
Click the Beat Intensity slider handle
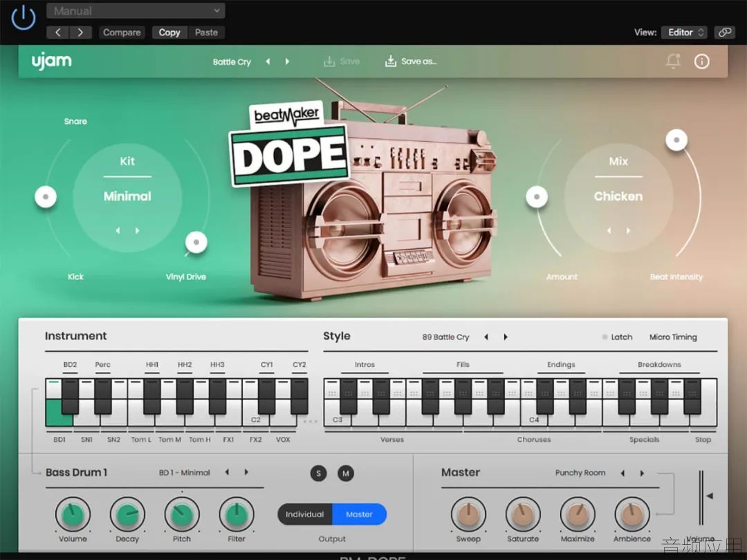pyautogui.click(x=676, y=140)
